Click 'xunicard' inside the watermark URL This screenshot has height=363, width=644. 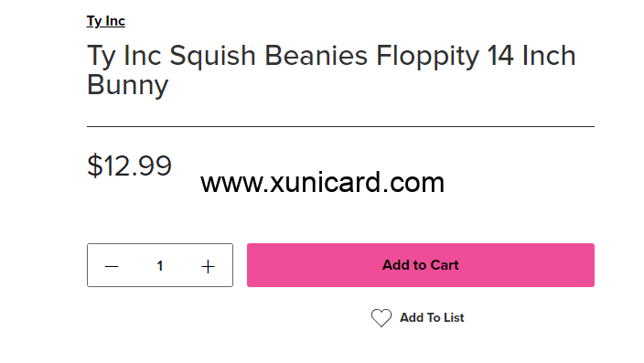coord(326,182)
